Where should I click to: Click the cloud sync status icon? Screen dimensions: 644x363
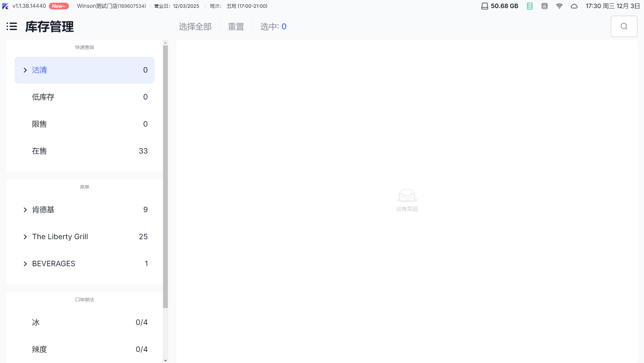tap(574, 6)
